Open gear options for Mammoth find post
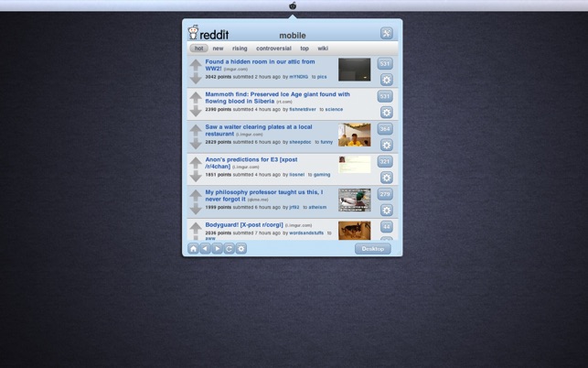588x368 pixels. point(387,113)
